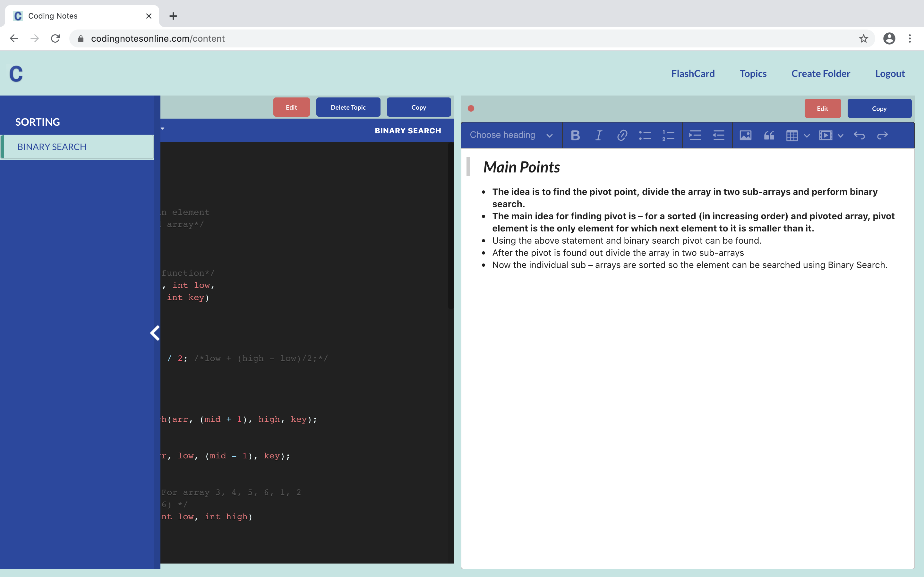Toggle italic formatting

coord(598,135)
